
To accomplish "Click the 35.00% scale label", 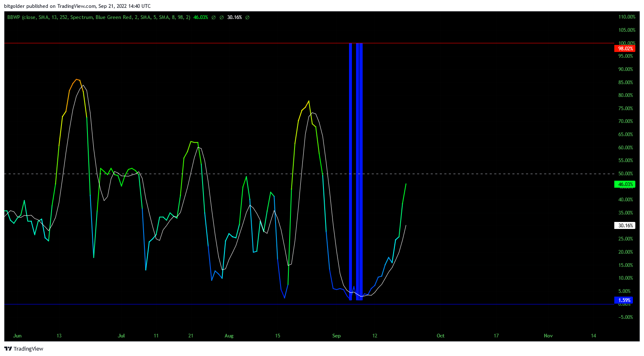I will point(625,213).
